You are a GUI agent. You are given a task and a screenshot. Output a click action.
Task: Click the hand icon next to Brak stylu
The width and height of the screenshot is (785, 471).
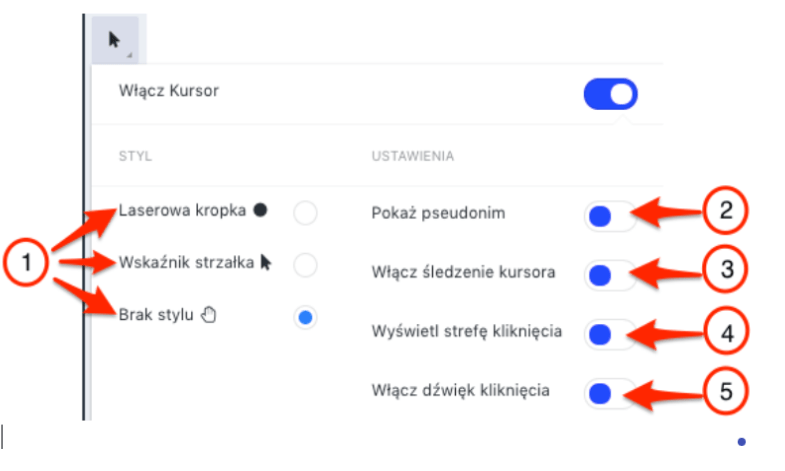pos(209,315)
